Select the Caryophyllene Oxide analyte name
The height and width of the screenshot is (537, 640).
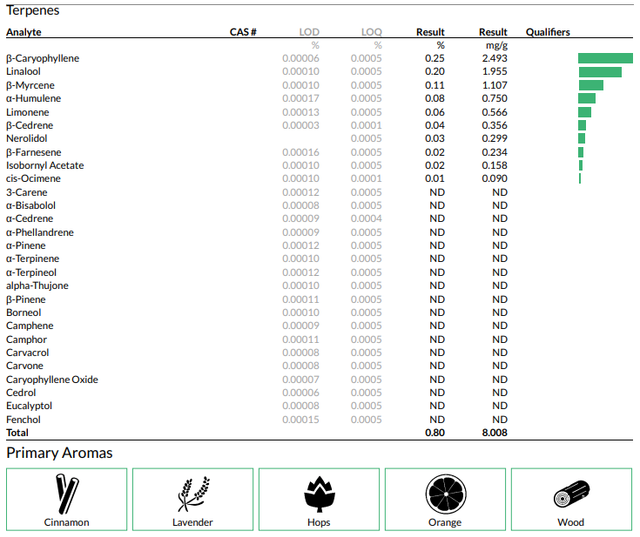[x=52, y=379]
